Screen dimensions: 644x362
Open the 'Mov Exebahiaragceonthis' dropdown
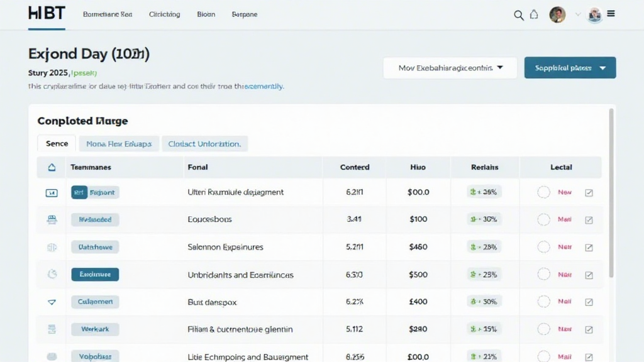pyautogui.click(x=450, y=68)
